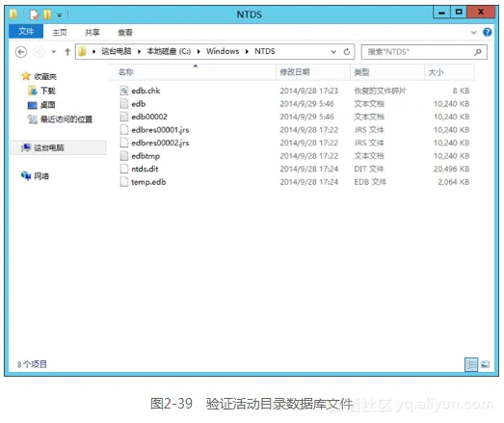The height and width of the screenshot is (423, 504).
Task: Select the file name temp.edb
Action: click(x=148, y=181)
